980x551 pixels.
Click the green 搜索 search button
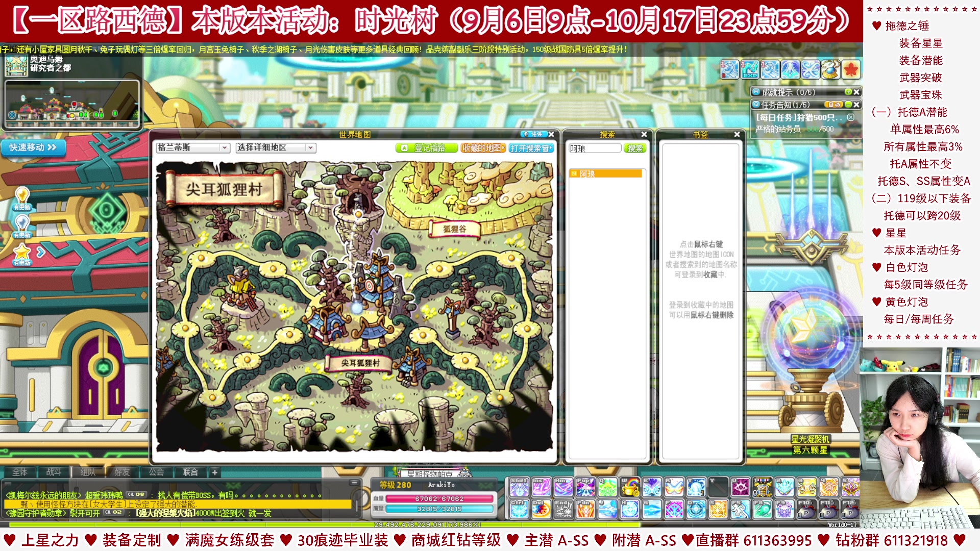pyautogui.click(x=635, y=148)
